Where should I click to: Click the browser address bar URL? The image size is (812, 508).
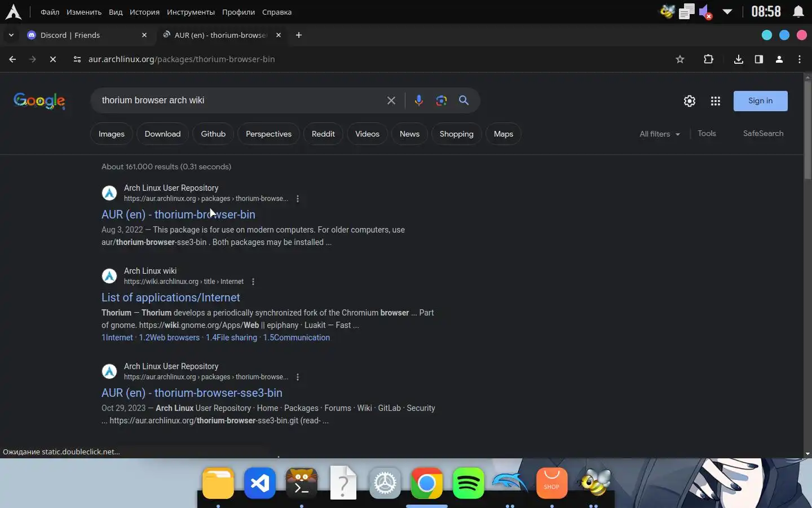click(x=182, y=59)
